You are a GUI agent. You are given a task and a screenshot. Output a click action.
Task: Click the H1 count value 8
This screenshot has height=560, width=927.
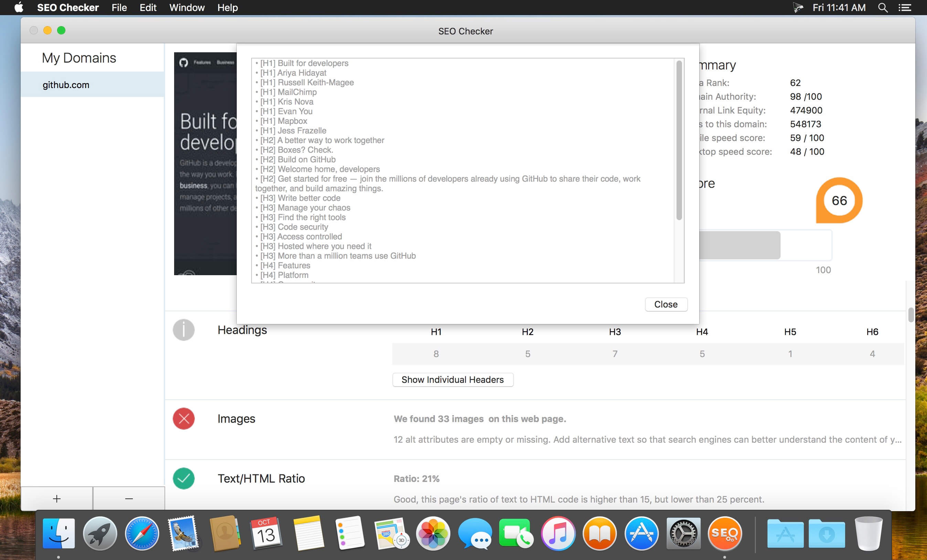point(436,354)
